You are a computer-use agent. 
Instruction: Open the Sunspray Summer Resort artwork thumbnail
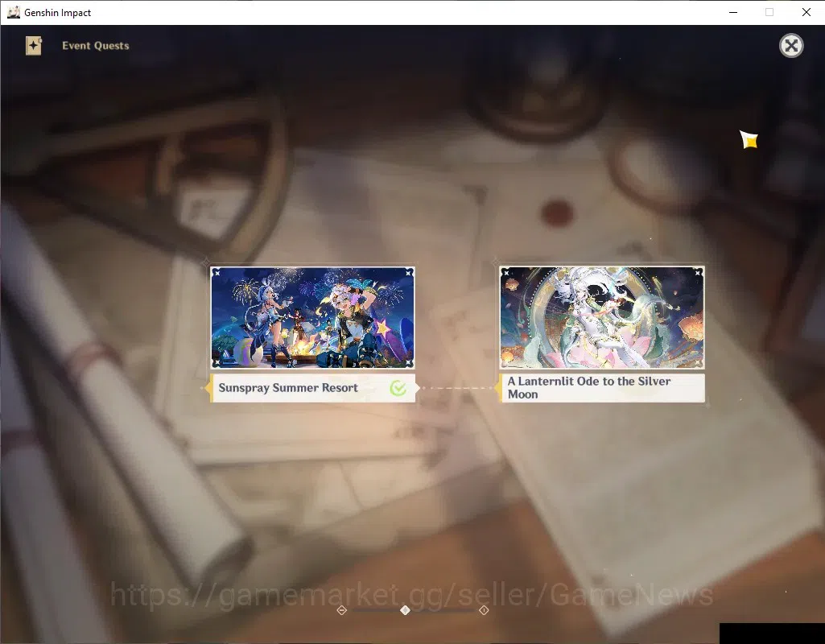[312, 317]
